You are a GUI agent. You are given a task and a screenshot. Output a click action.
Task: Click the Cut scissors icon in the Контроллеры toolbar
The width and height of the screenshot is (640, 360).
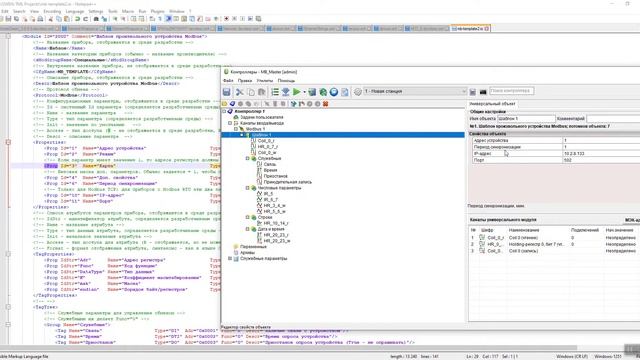[x=240, y=92]
